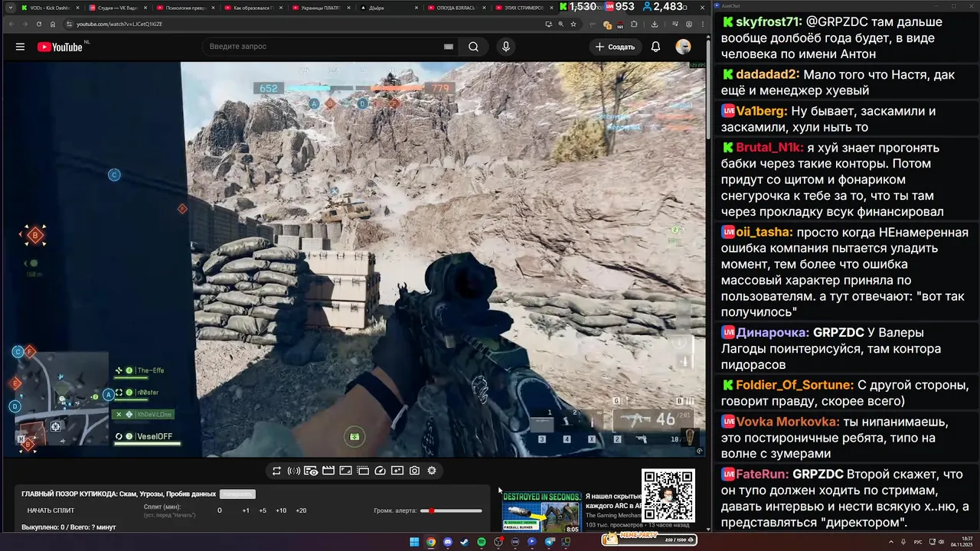Viewport: 980px width, 551px height.
Task: Click the browser home icon
Action: [53, 24]
